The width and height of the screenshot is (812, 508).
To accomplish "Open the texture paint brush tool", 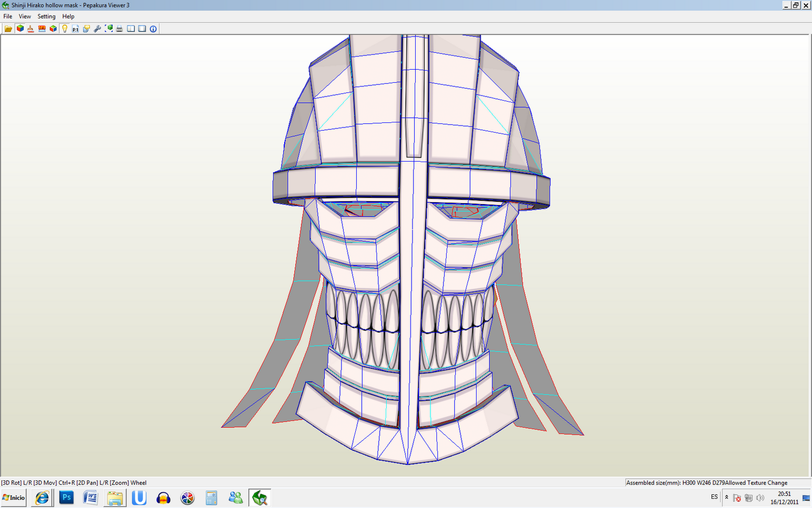I will 30,28.
